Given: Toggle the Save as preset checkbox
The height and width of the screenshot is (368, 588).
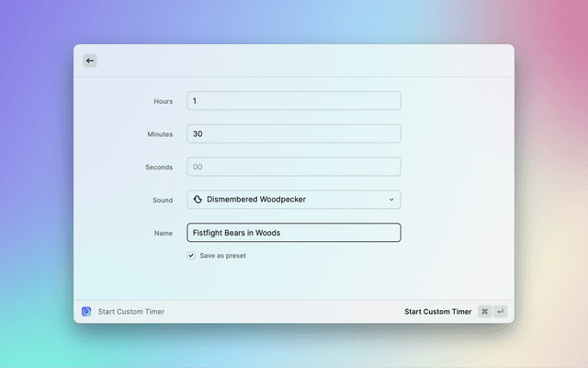Looking at the screenshot, I should (x=191, y=256).
